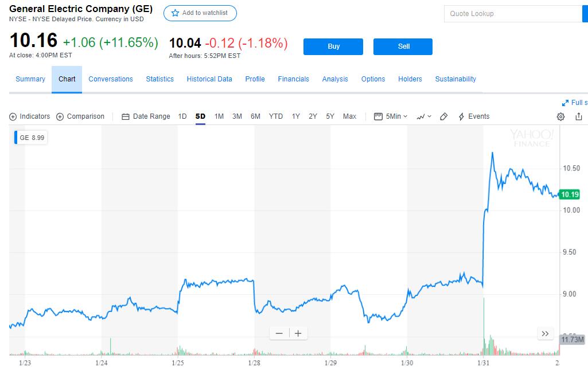Zoom in chart with plus button
This screenshot has width=588, height=374.
298,333
